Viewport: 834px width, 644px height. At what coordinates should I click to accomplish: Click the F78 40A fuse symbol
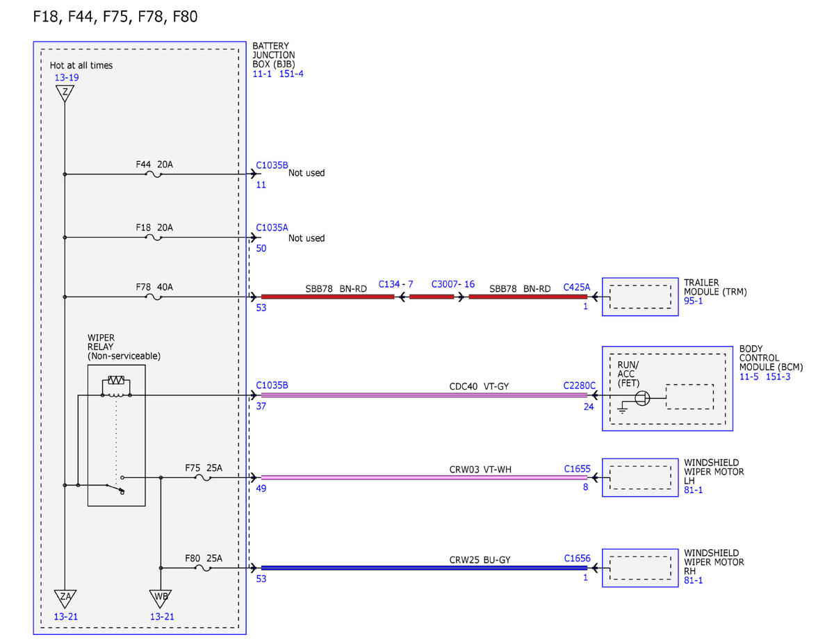(154, 297)
